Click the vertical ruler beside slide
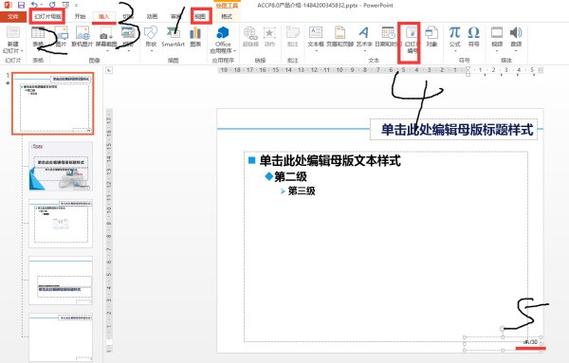 [x=109, y=230]
